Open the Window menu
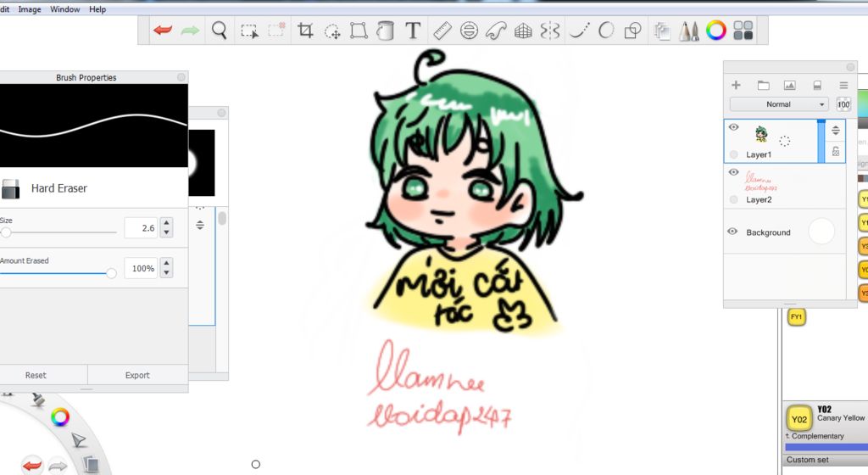The image size is (868, 475). coord(64,9)
